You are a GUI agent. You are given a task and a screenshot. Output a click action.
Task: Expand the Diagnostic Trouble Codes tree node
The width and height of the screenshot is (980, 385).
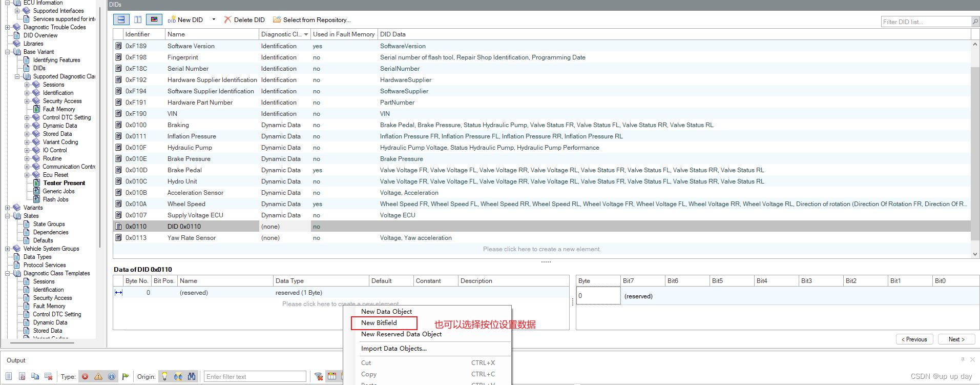tap(8, 27)
